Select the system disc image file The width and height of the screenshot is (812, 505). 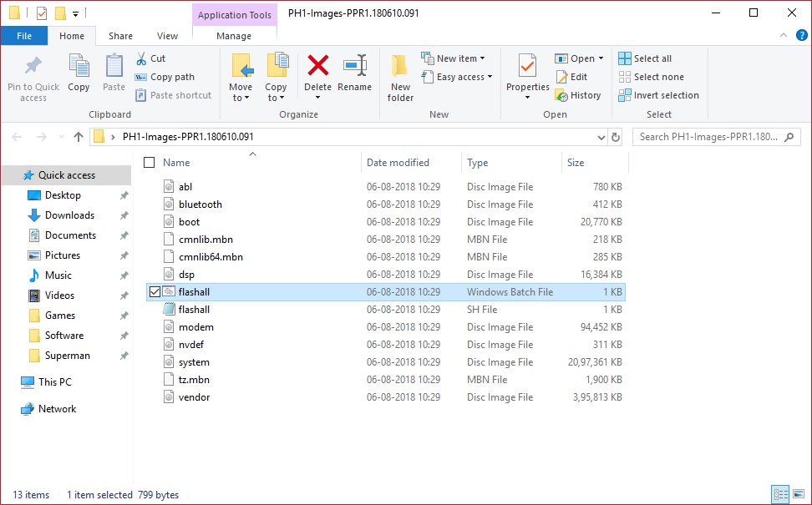[x=385, y=362]
